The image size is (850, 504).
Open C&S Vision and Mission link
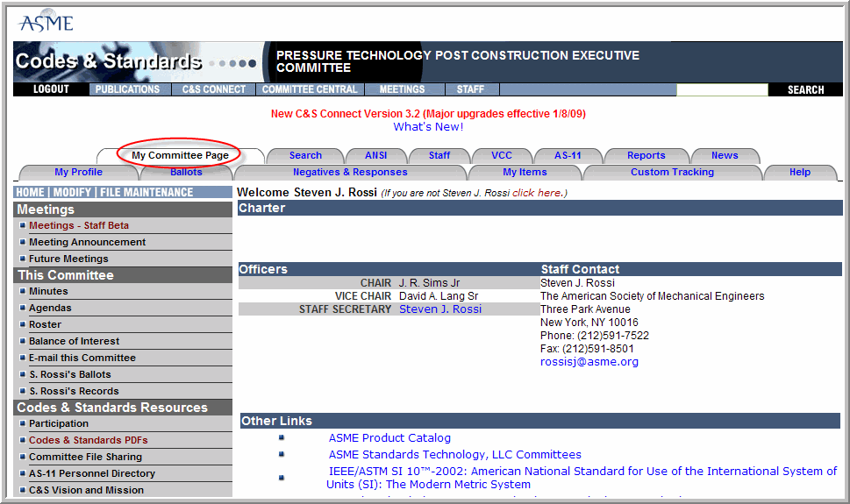pos(87,491)
